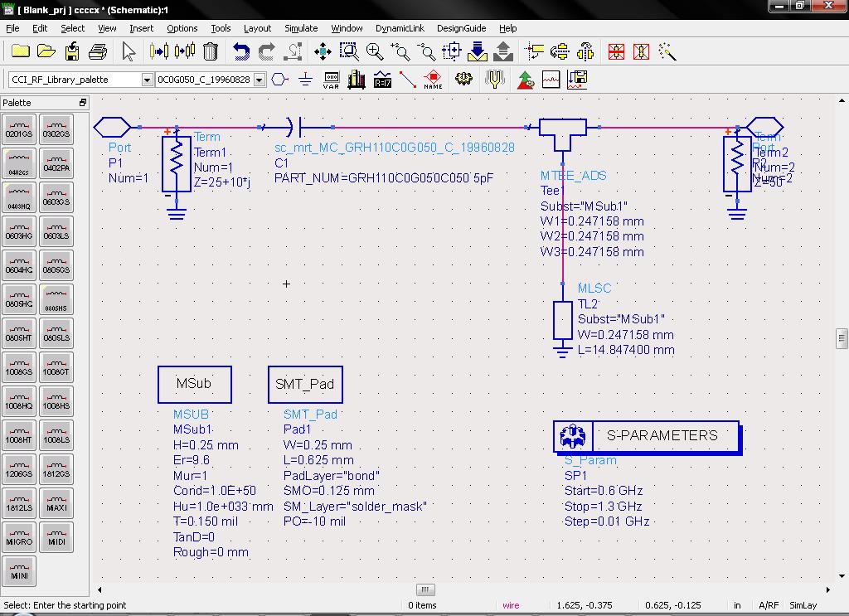Zoom in by factor of two
The height and width of the screenshot is (616, 849).
400,51
